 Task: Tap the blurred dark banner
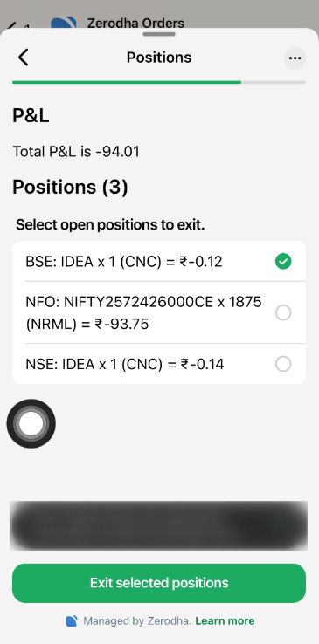(x=159, y=525)
